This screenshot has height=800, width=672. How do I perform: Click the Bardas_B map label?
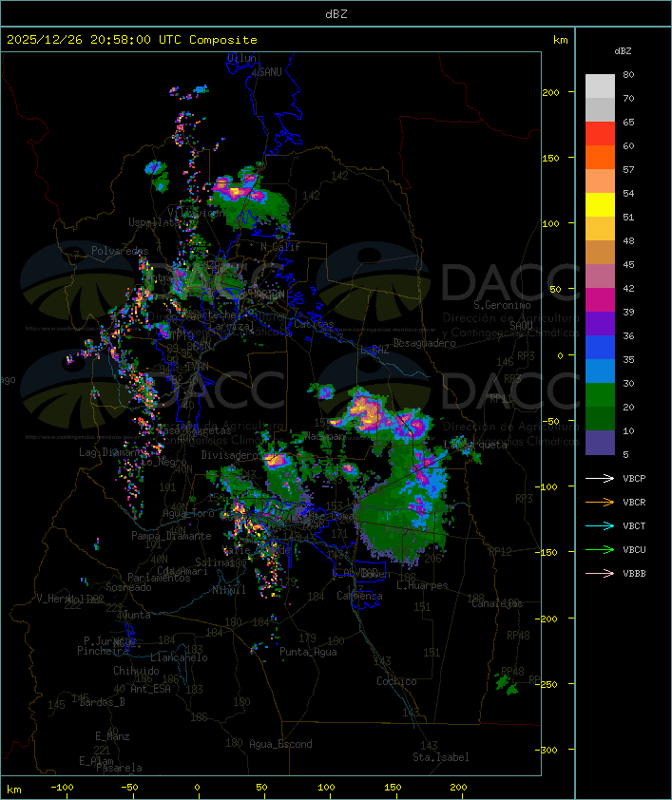pos(102,702)
